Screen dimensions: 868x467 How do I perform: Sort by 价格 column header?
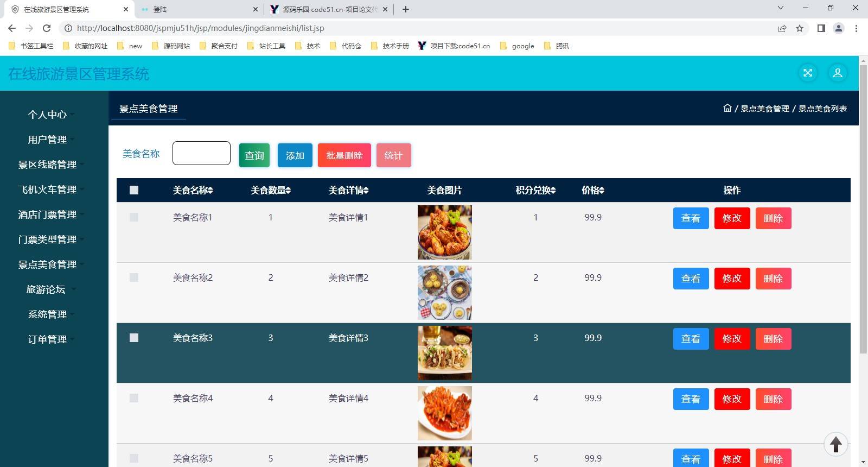click(593, 190)
